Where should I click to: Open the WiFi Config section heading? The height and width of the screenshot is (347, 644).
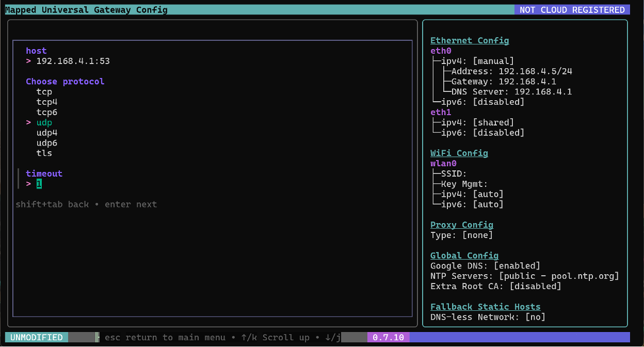459,153
